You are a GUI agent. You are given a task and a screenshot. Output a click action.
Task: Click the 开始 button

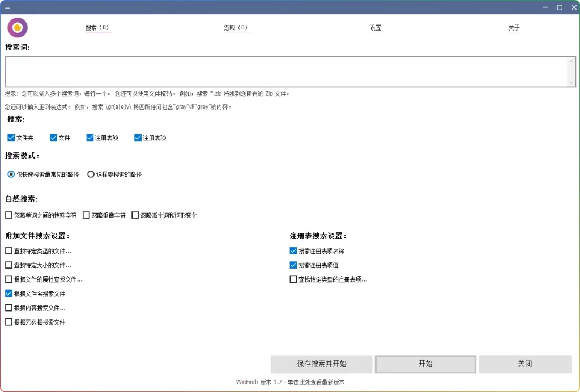425,364
